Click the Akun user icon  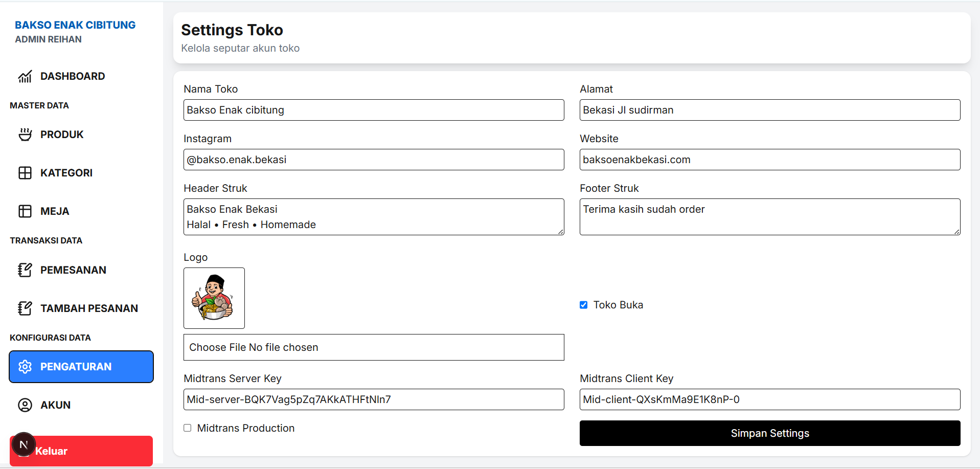[x=25, y=405]
